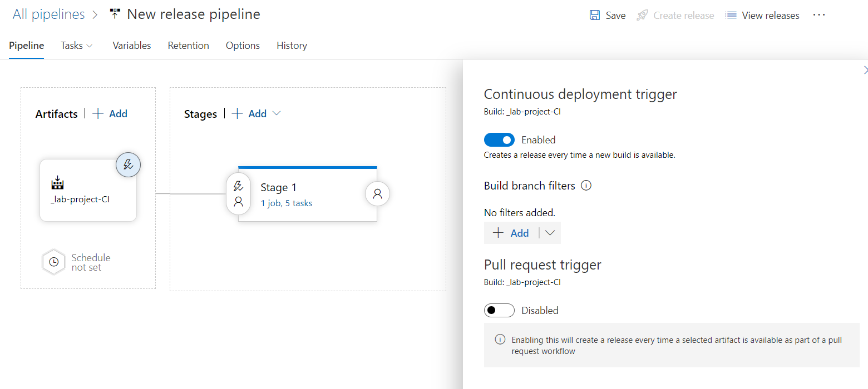This screenshot has width=868, height=389.
Task: Expand the Stages Add dropdown chevron
Action: [x=277, y=113]
